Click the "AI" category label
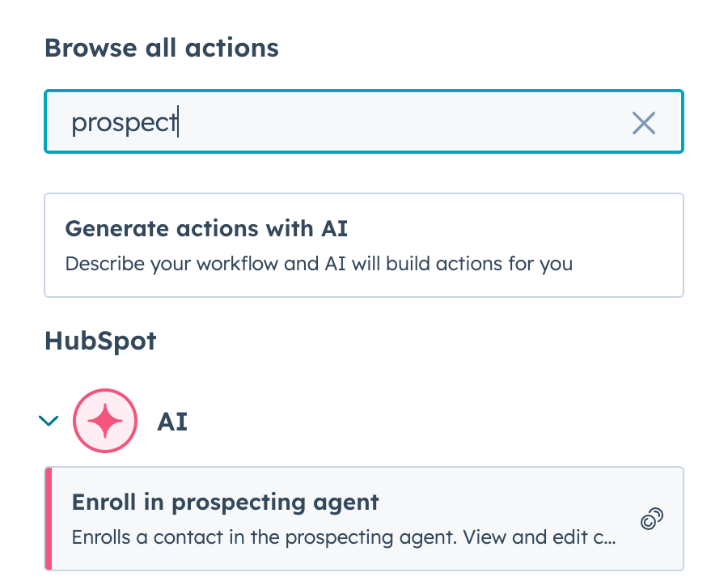This screenshot has height=581, width=728. (172, 422)
